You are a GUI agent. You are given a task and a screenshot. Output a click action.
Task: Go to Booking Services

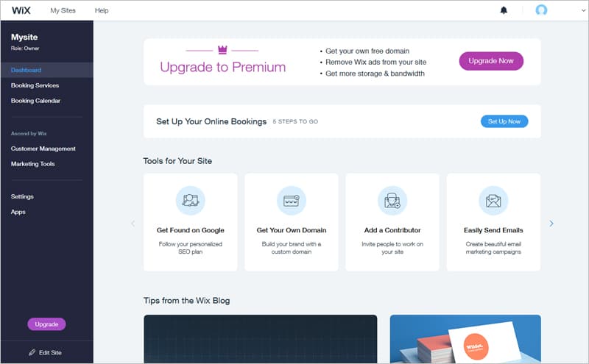pos(35,85)
